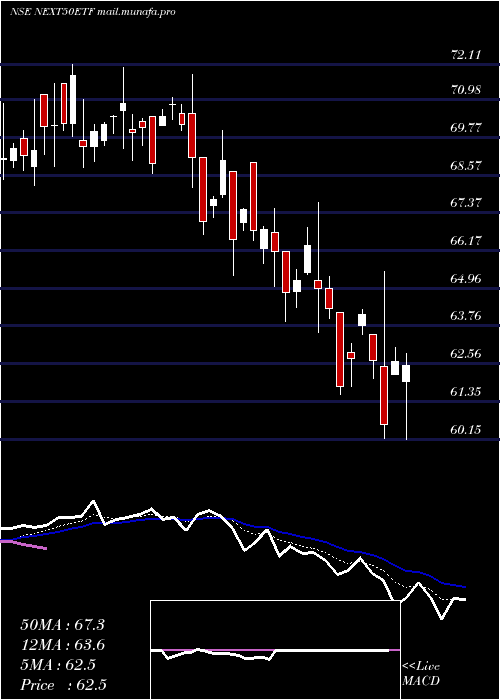Click the <<Live MACD label

coord(421,673)
